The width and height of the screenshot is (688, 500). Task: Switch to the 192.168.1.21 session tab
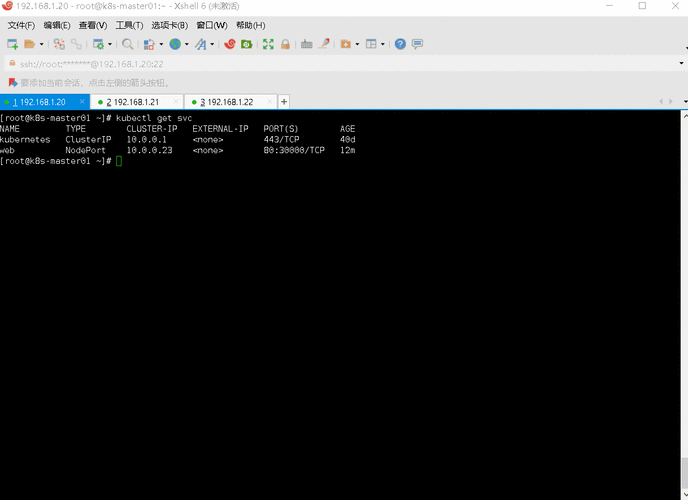point(135,102)
